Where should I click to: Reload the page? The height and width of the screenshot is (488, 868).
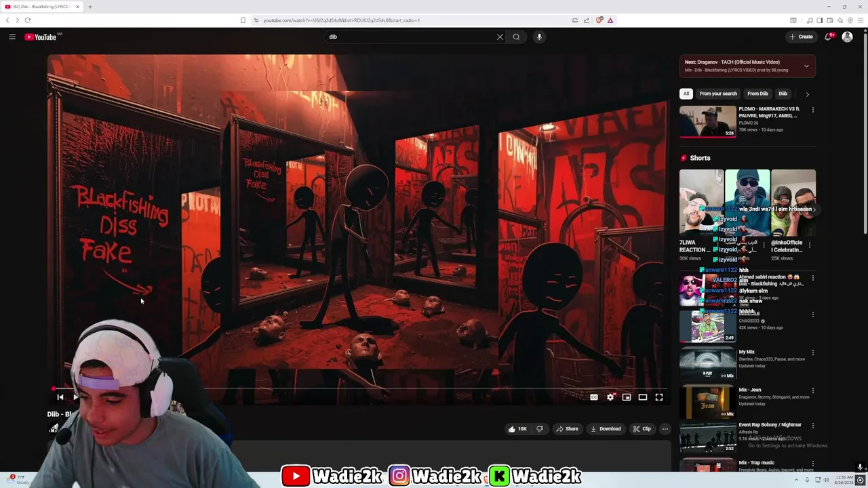tap(28, 20)
